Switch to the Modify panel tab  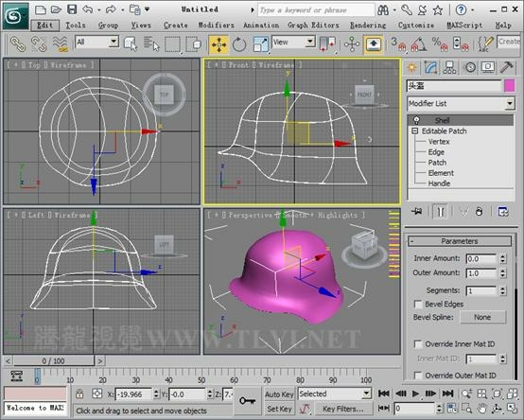coord(430,67)
